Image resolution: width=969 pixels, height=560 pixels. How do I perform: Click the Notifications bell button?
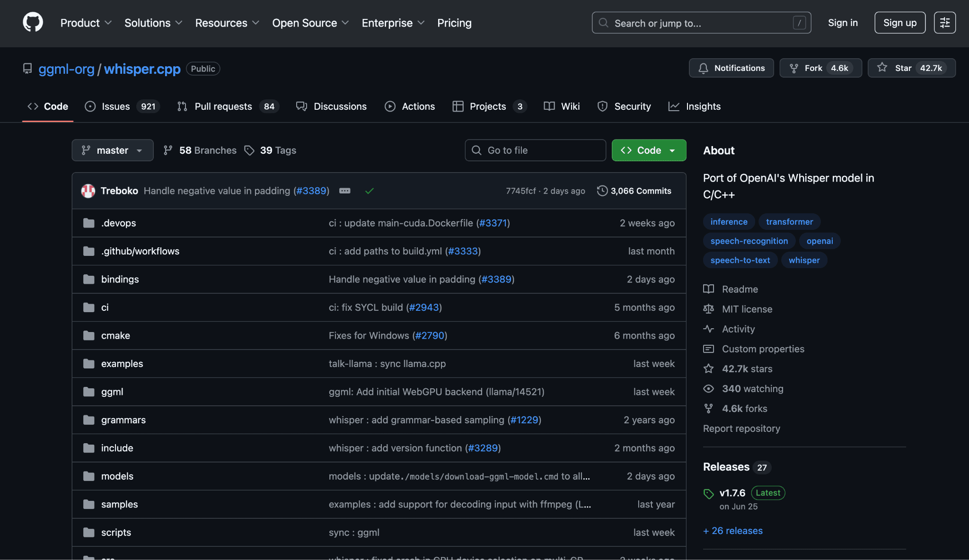coord(731,68)
